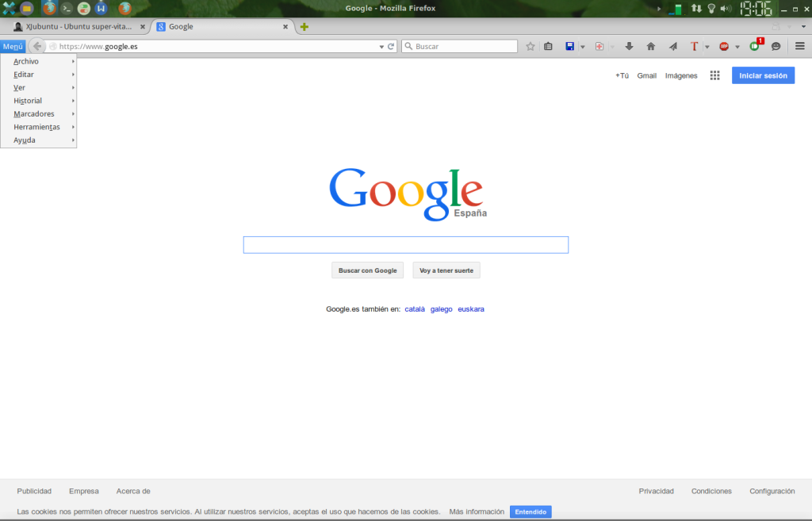This screenshot has height=521, width=812.
Task: Open the URL bar history dropdown arrow
Action: tap(381, 47)
